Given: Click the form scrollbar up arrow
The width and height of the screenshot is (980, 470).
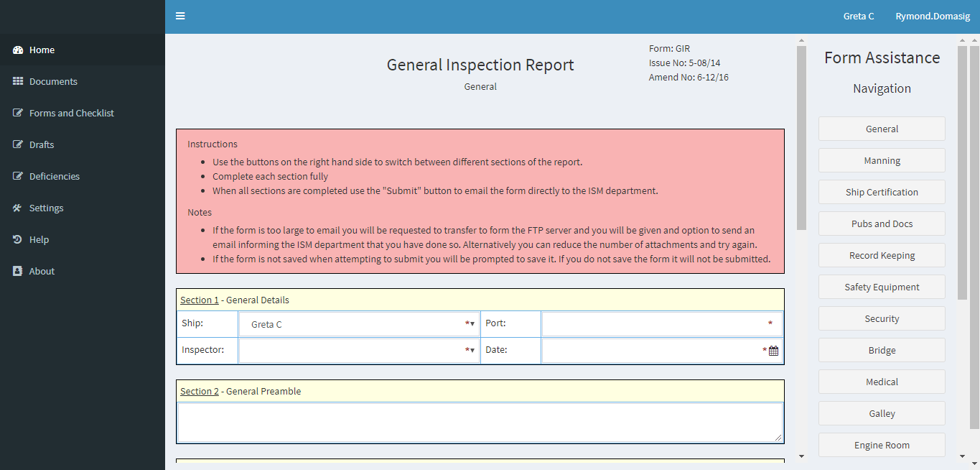Looking at the screenshot, I should pyautogui.click(x=801, y=41).
